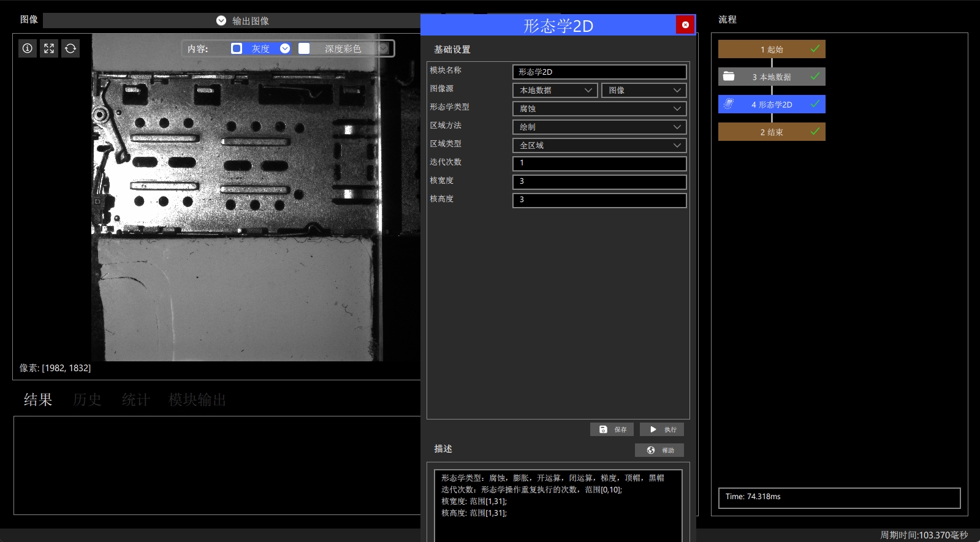Expand the 灰度 options chevron

click(285, 48)
